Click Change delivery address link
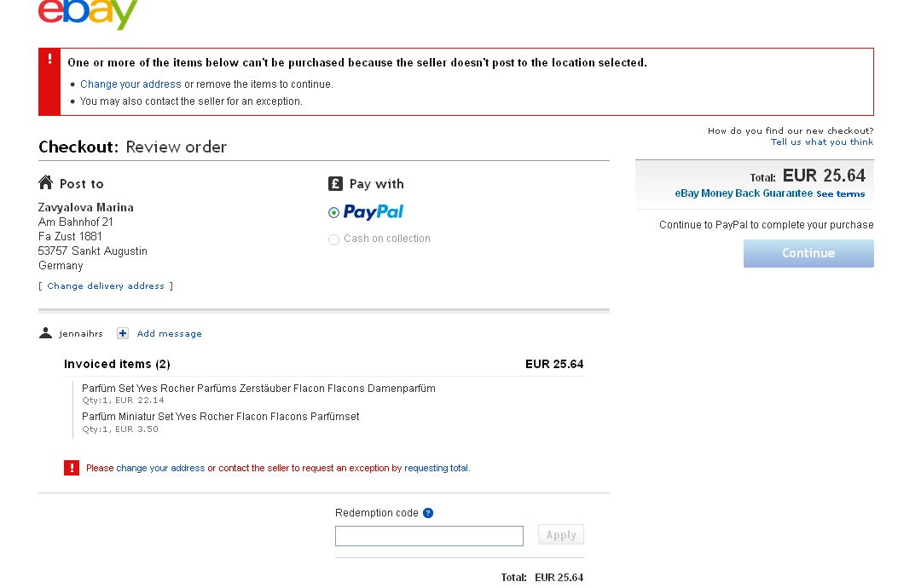The width and height of the screenshot is (921, 588). tap(106, 286)
